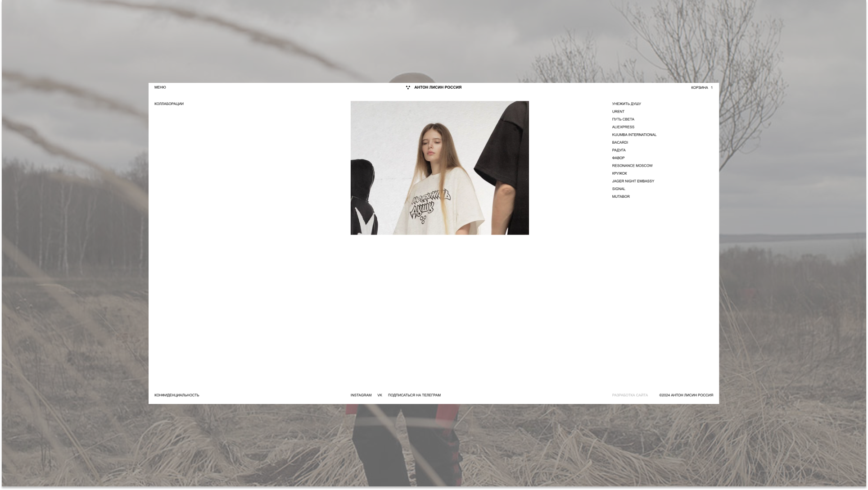The image size is (868, 490).
Task: Click the three-dot brand logo icon
Action: pos(408,87)
